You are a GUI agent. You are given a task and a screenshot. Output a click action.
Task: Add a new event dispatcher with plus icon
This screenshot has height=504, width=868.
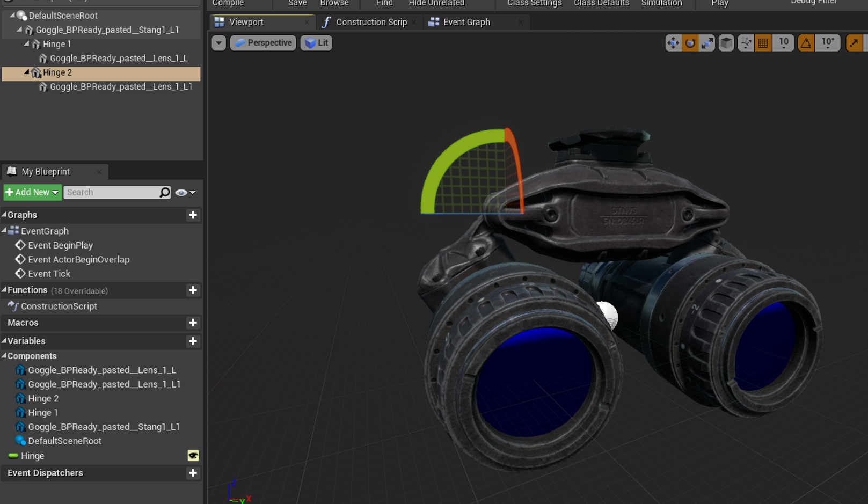(x=193, y=473)
